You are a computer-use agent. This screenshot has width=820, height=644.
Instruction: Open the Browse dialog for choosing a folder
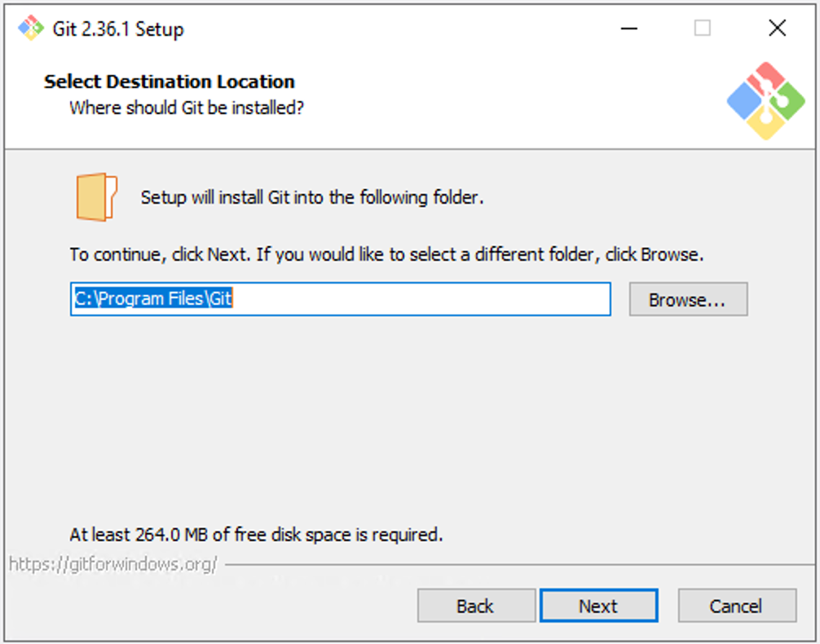point(688,299)
